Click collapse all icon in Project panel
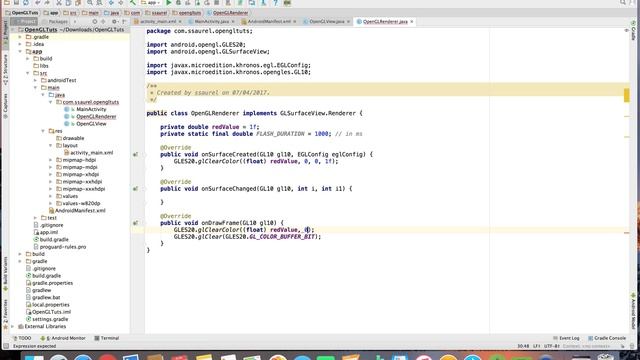Screen dimensions: 640x360 (x=103, y=22)
